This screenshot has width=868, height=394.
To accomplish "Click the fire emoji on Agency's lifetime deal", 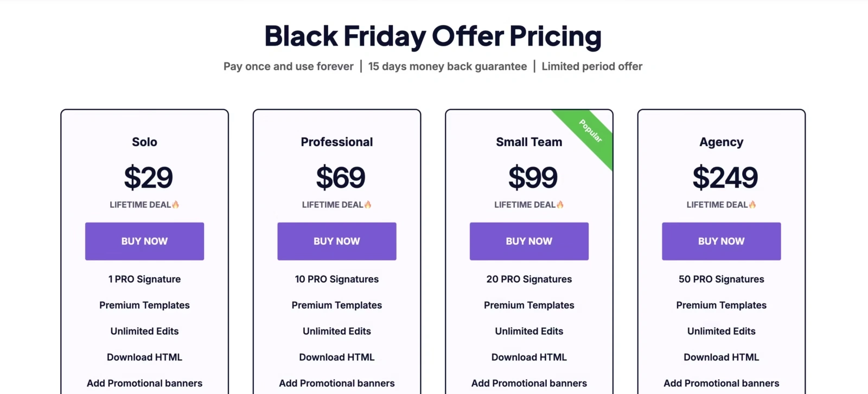I will [x=753, y=205].
